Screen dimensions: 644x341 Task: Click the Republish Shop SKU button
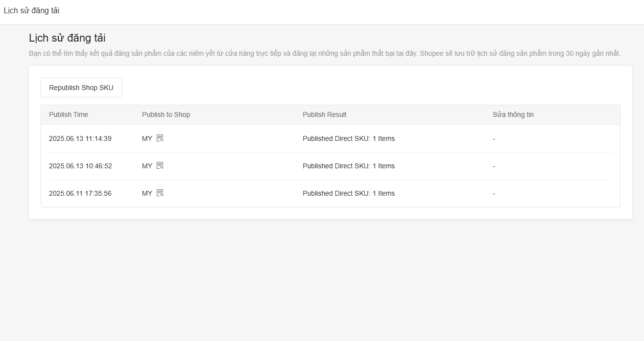(81, 88)
